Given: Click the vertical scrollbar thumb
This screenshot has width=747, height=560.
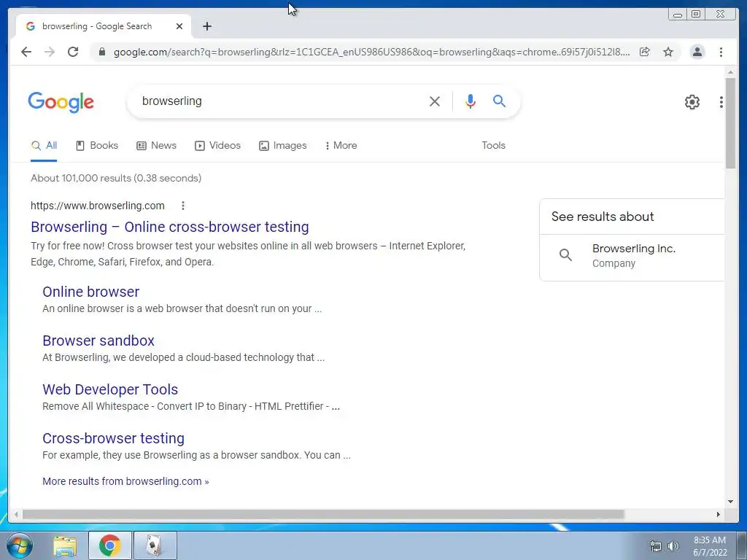Looking at the screenshot, I should [x=730, y=122].
